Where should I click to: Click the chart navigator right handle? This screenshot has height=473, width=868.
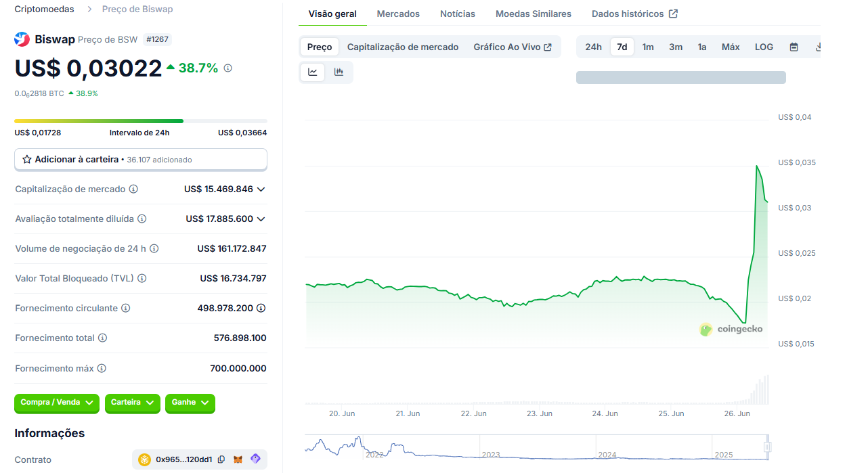(x=767, y=447)
